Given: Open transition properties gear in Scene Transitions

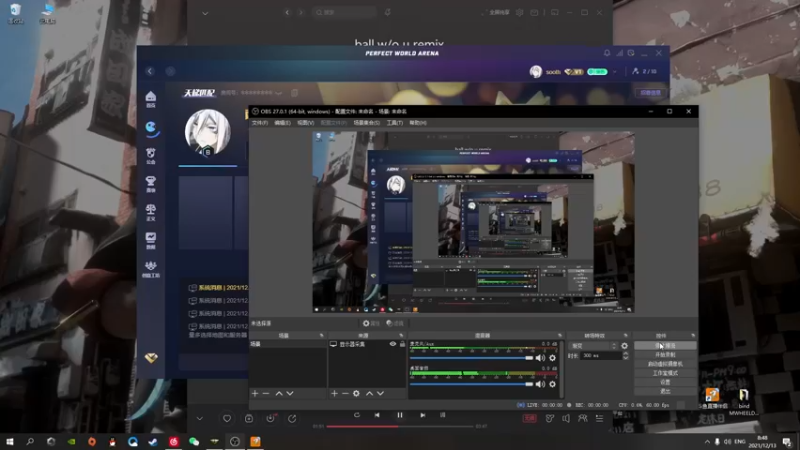Looking at the screenshot, I should coord(624,345).
